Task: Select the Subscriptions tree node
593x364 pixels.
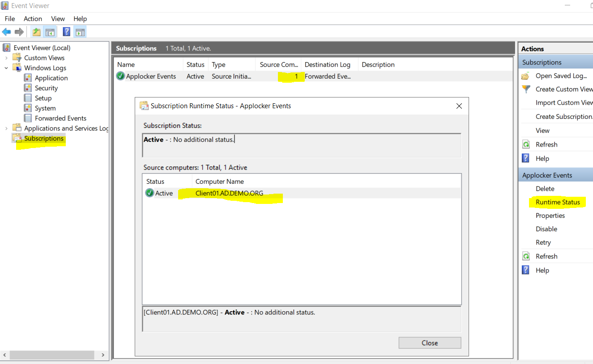Action: pyautogui.click(x=43, y=139)
